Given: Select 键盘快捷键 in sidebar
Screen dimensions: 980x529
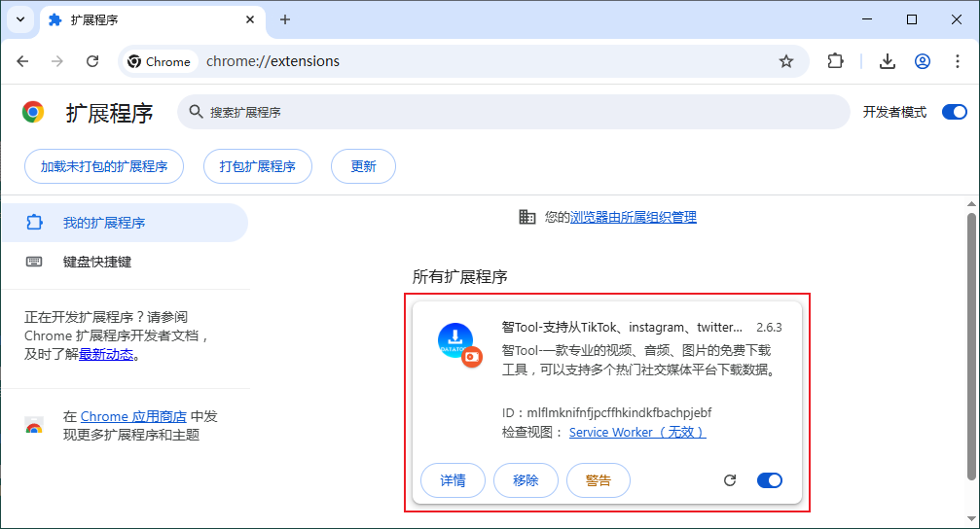Looking at the screenshot, I should tap(97, 262).
